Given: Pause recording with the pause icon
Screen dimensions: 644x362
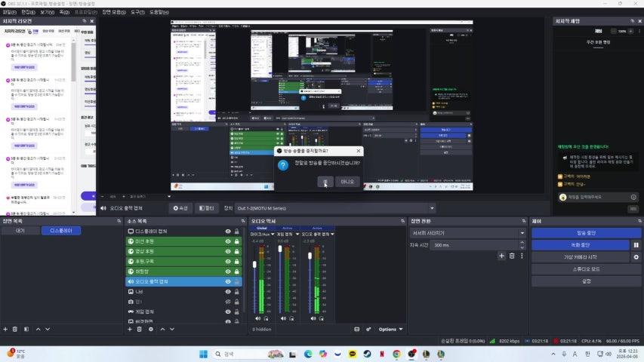Looking at the screenshot, I should 636,245.
